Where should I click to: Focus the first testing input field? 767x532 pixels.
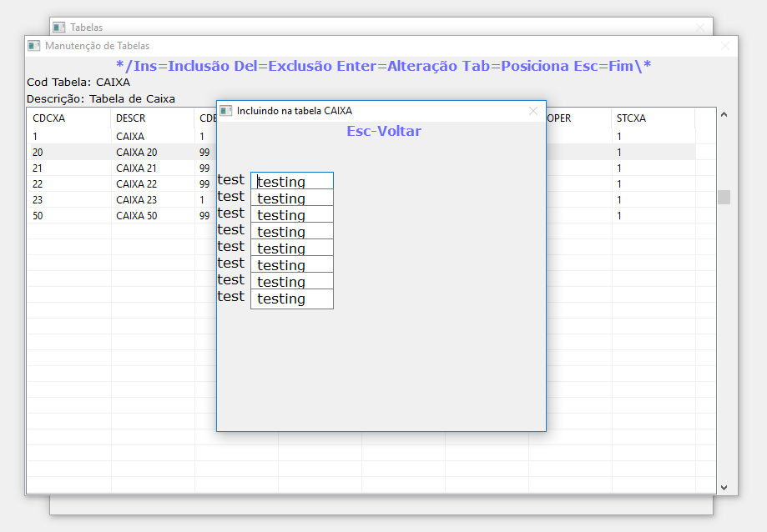(292, 181)
